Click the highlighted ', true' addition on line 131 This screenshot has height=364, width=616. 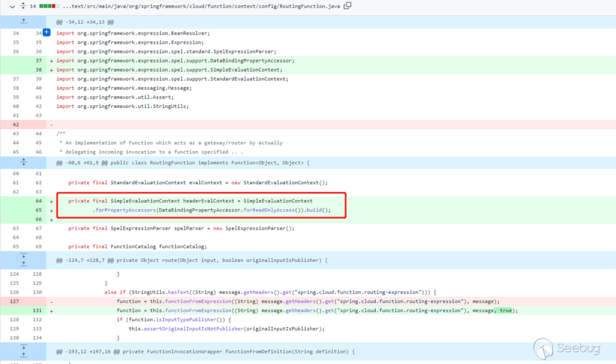(504, 310)
